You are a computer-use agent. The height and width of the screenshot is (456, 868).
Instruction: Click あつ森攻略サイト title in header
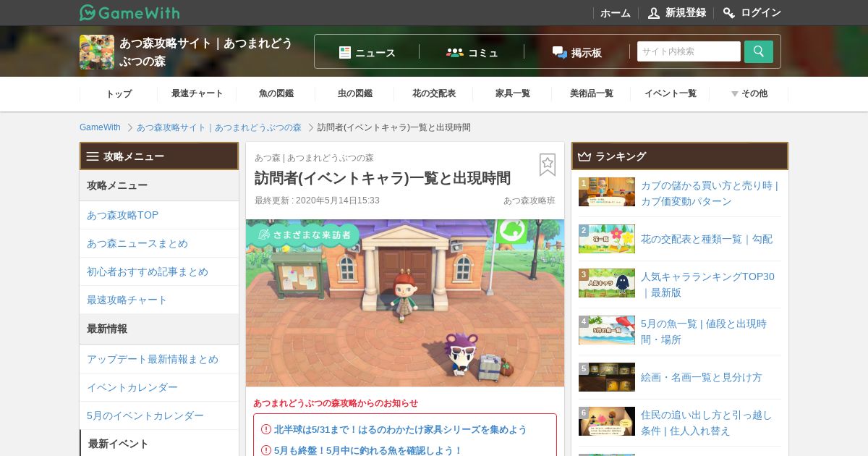206,52
